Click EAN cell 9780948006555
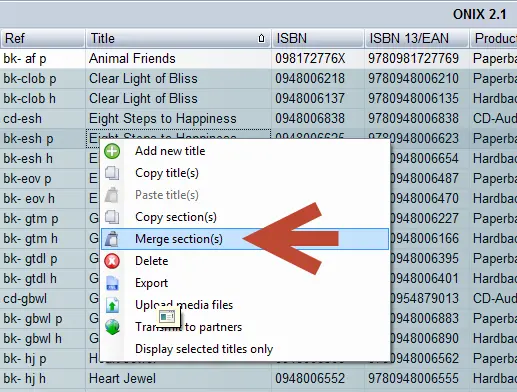This screenshot has height=392, width=517. pyautogui.click(x=417, y=379)
